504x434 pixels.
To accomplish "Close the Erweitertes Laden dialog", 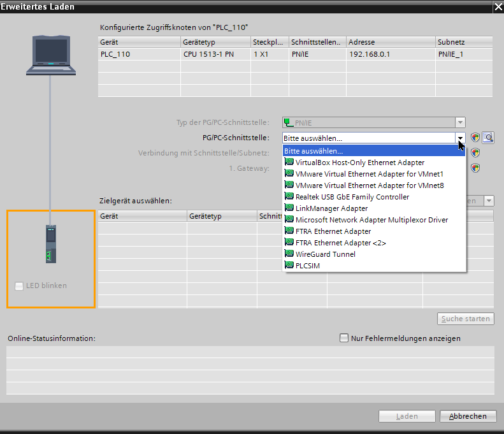I will [x=497, y=6].
